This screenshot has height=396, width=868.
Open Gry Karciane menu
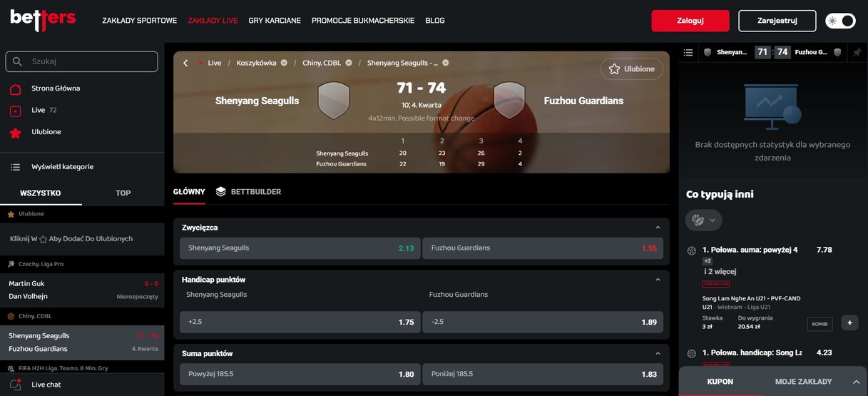click(x=275, y=21)
